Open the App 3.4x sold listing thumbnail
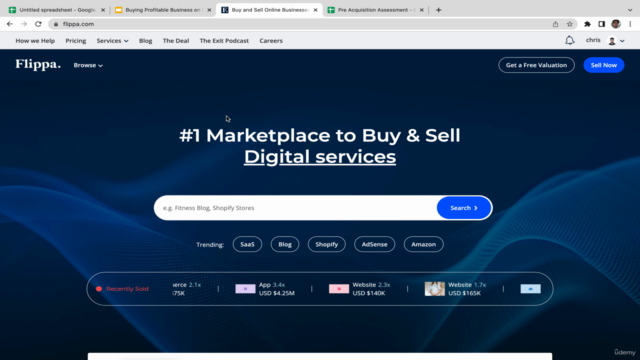The width and height of the screenshot is (640, 360). point(245,289)
